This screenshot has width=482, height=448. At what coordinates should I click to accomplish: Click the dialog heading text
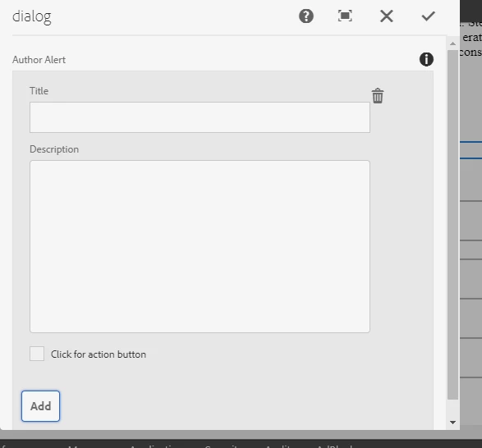click(x=32, y=16)
